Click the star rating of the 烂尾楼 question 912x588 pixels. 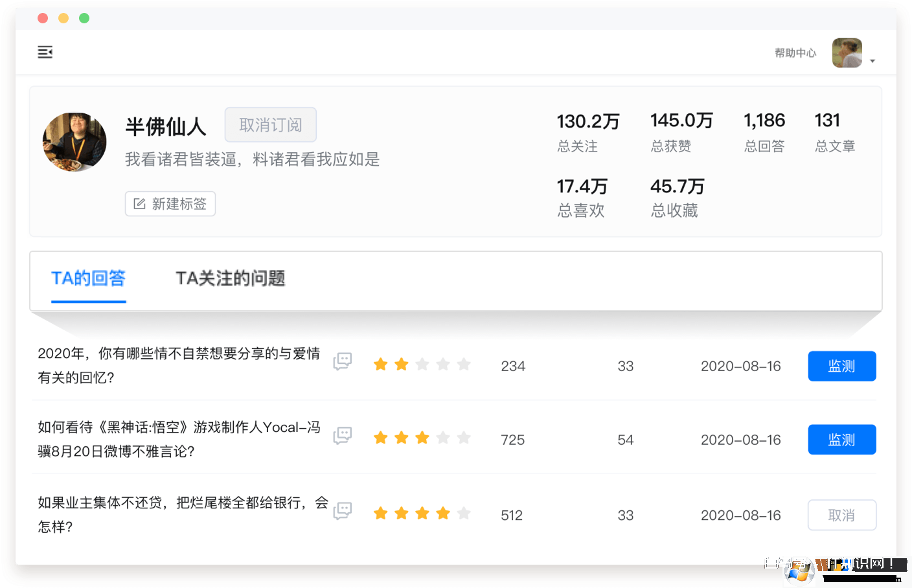click(422, 514)
